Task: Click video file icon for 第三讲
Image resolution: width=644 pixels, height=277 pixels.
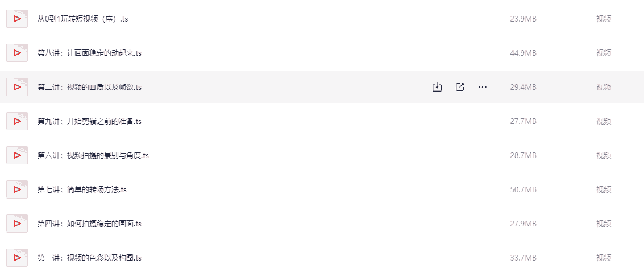Action: (x=17, y=258)
